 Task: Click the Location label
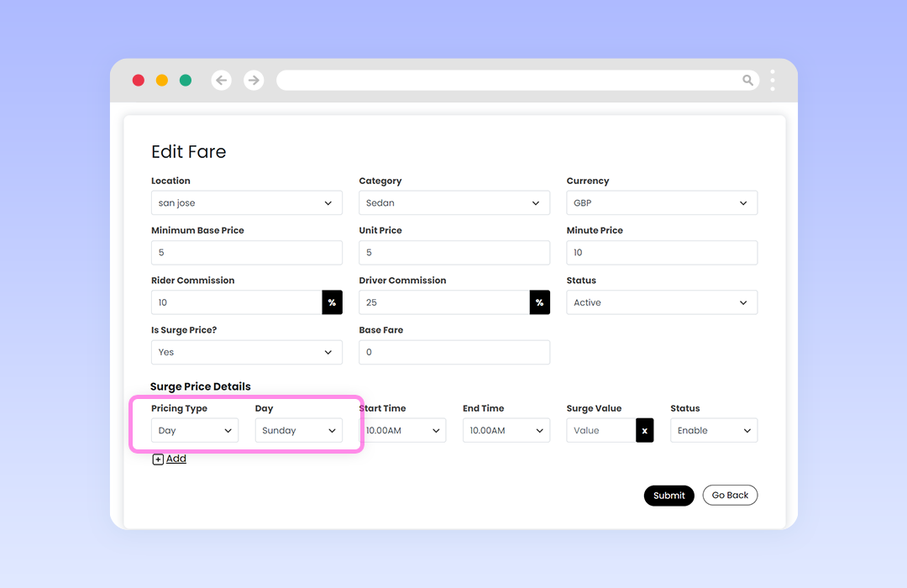[x=170, y=181]
